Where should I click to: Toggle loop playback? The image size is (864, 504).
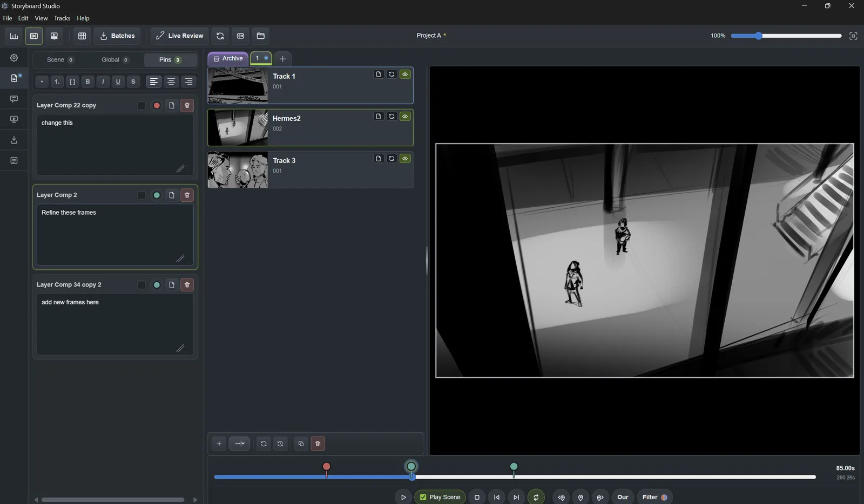(536, 497)
